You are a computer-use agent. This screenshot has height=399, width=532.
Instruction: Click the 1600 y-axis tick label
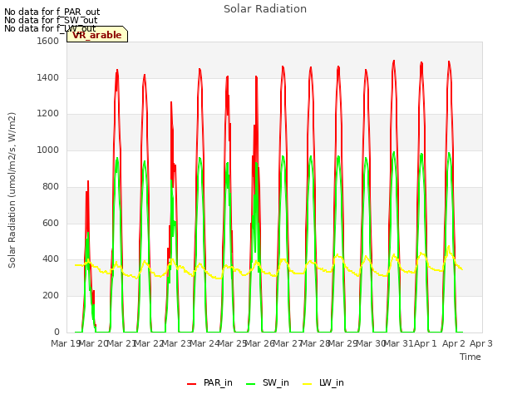tap(47, 41)
